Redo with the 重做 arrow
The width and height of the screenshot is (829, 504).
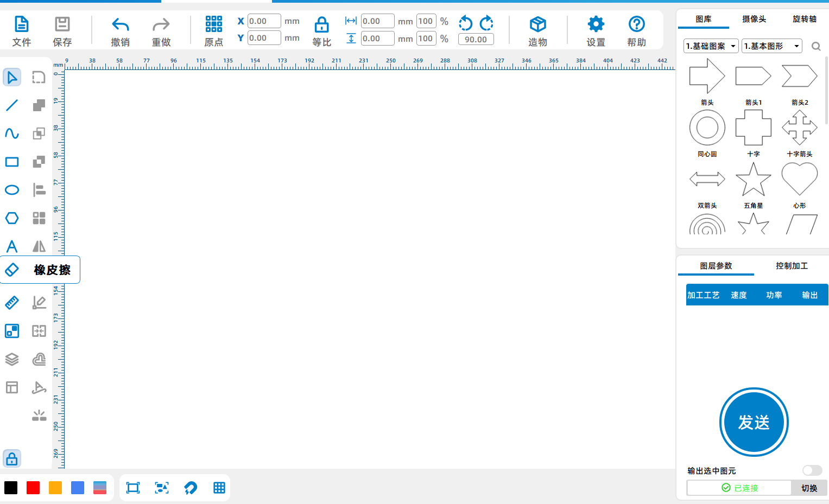tap(161, 24)
